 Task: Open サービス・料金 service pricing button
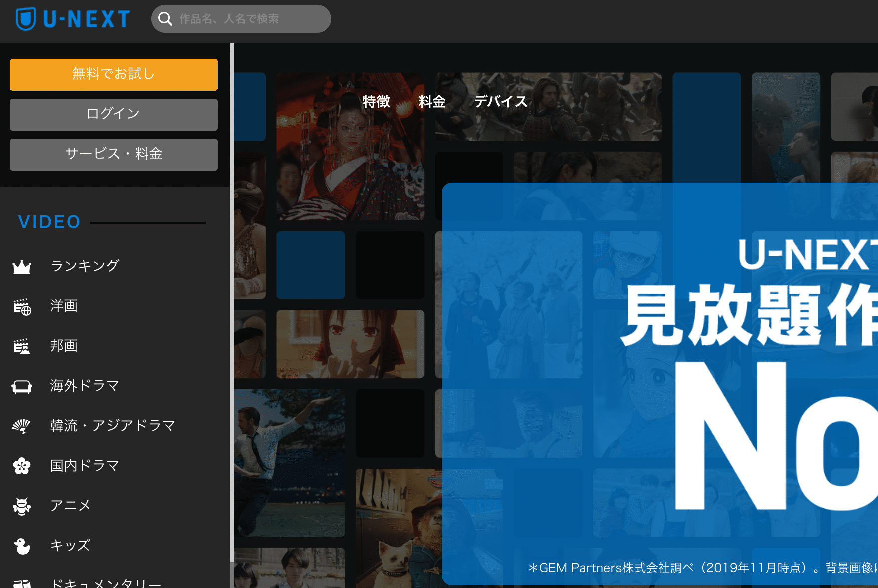114,155
